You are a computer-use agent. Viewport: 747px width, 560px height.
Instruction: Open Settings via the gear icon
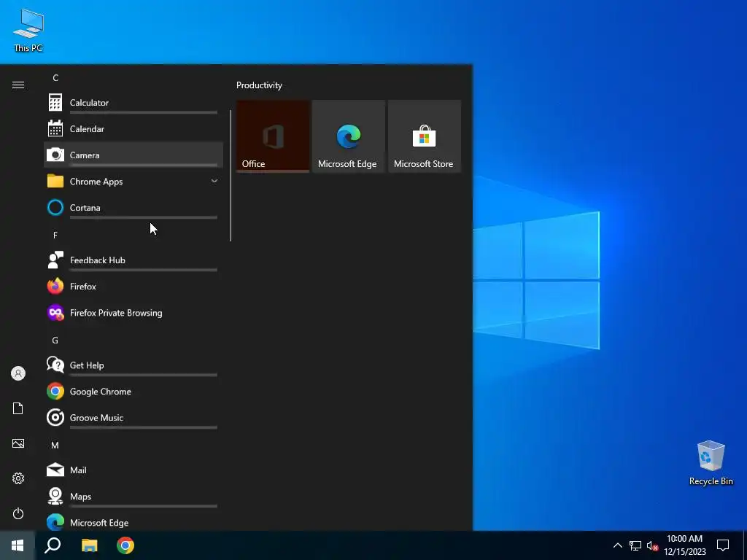(x=18, y=478)
